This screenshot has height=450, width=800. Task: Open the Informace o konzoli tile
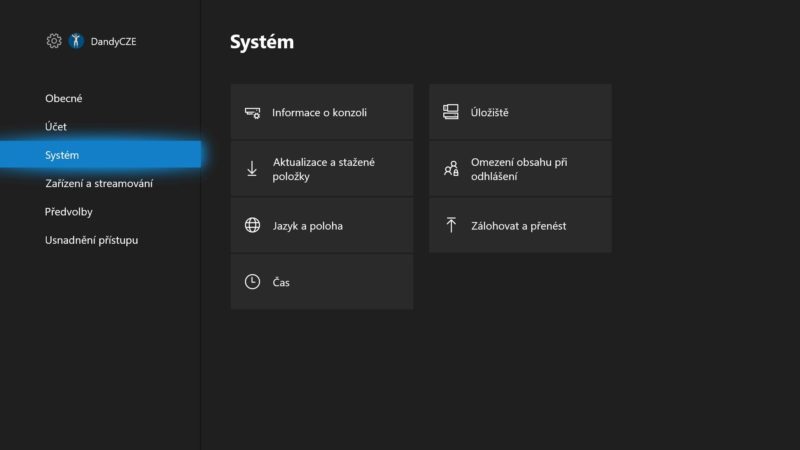322,112
